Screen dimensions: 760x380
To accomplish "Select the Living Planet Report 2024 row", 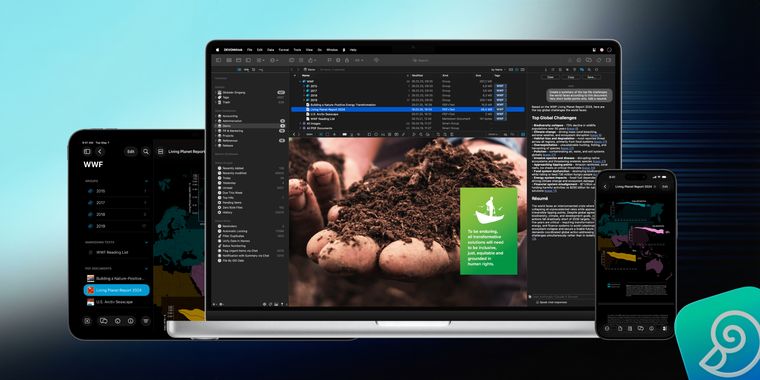I will tap(407, 110).
